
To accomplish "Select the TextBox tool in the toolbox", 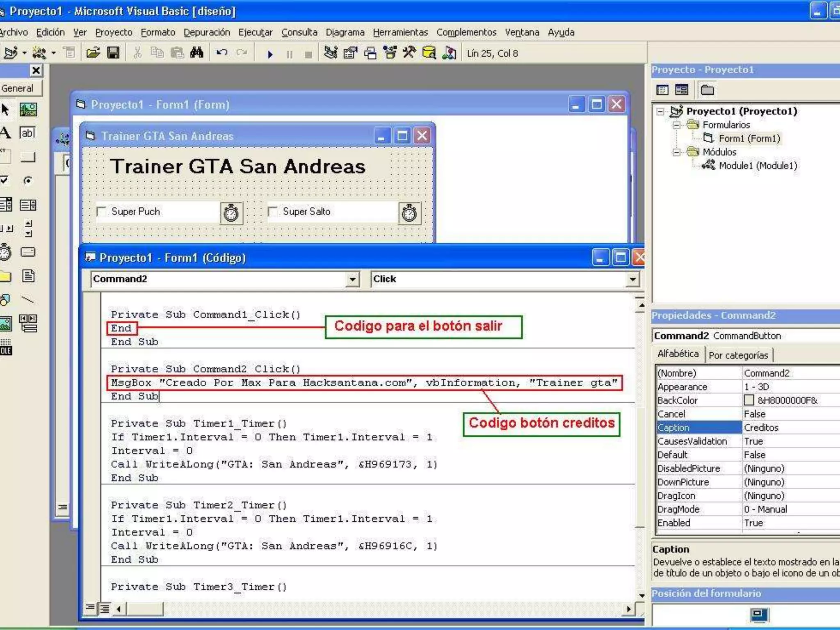I will 28,133.
